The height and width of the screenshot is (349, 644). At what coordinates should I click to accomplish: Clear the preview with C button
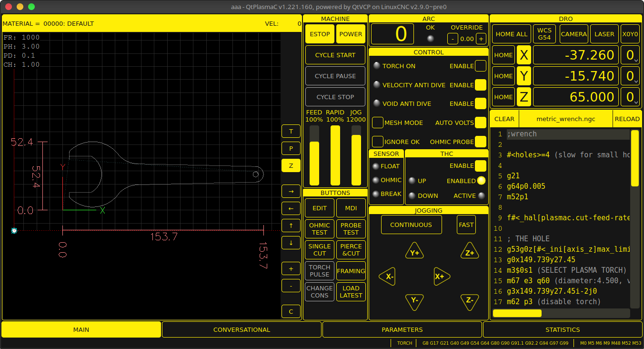click(x=291, y=311)
